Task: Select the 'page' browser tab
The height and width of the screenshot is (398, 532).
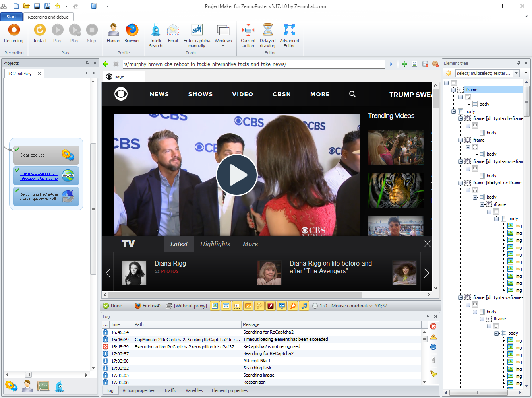Action: (124, 76)
